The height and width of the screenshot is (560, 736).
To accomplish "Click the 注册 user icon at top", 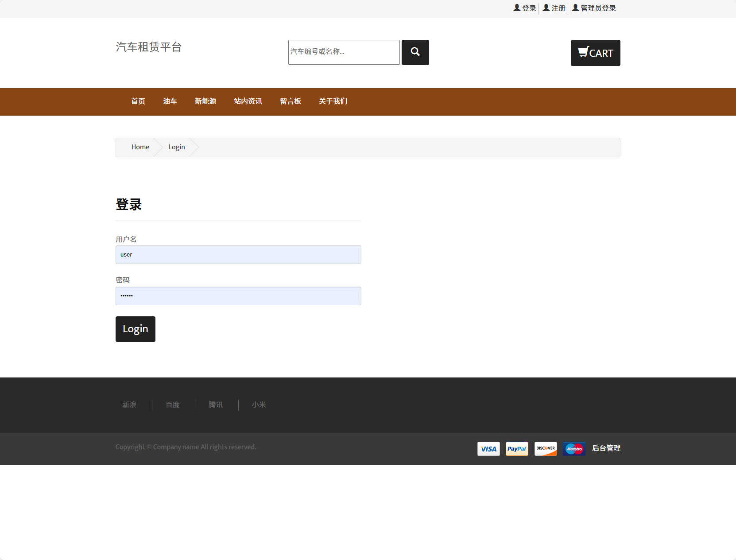I will [x=546, y=8].
